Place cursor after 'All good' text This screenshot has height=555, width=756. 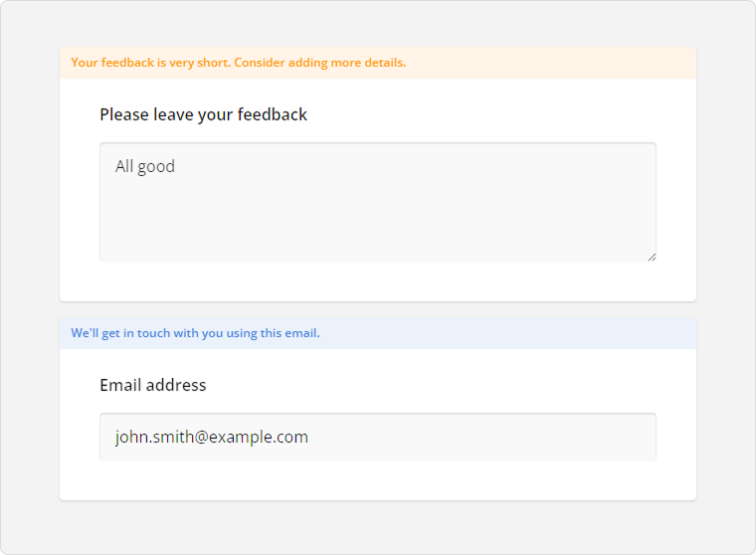(x=176, y=166)
